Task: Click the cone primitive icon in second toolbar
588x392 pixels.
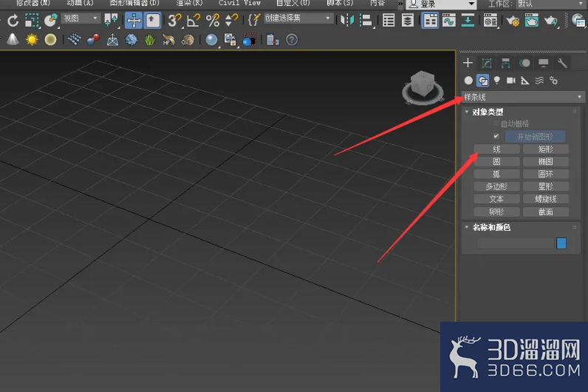Action: click(13, 39)
